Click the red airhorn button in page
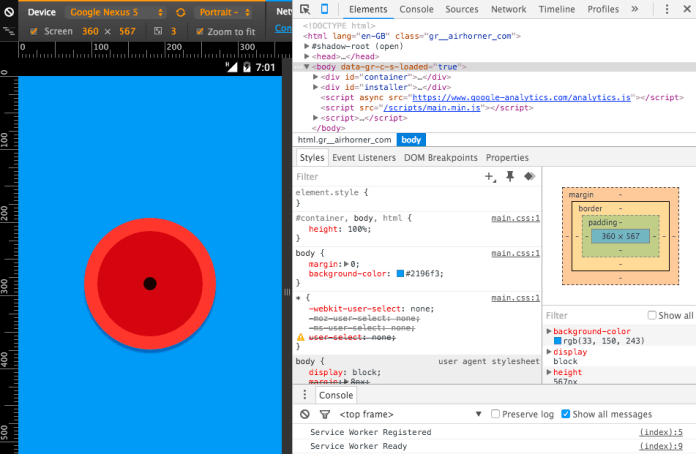This screenshot has height=454, width=696. (150, 284)
